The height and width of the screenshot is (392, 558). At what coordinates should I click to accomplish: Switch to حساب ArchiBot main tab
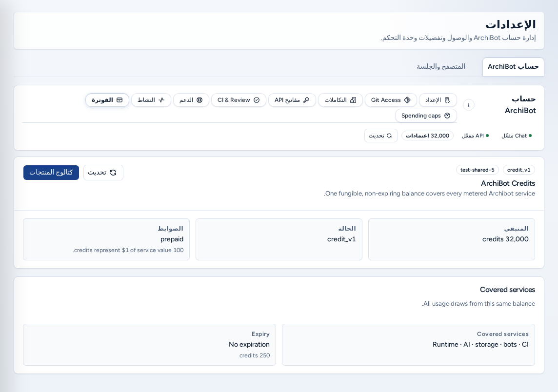tap(513, 66)
